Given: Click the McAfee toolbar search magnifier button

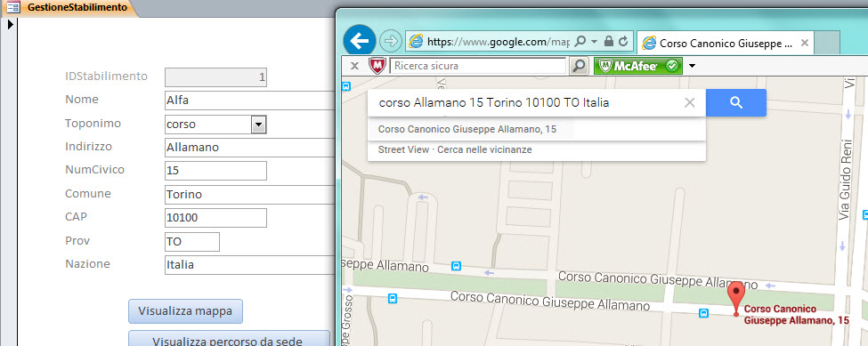Looking at the screenshot, I should (578, 67).
